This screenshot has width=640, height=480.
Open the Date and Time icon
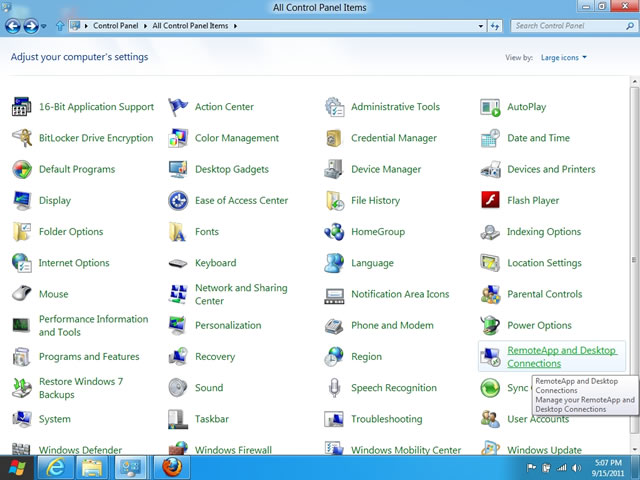pyautogui.click(x=490, y=138)
